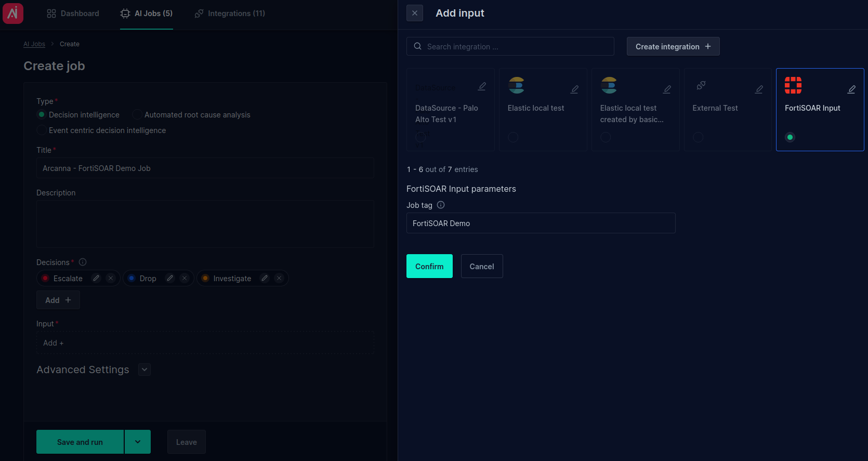This screenshot has width=868, height=461.
Task: Choose Automated root cause analysis type
Action: tap(137, 114)
